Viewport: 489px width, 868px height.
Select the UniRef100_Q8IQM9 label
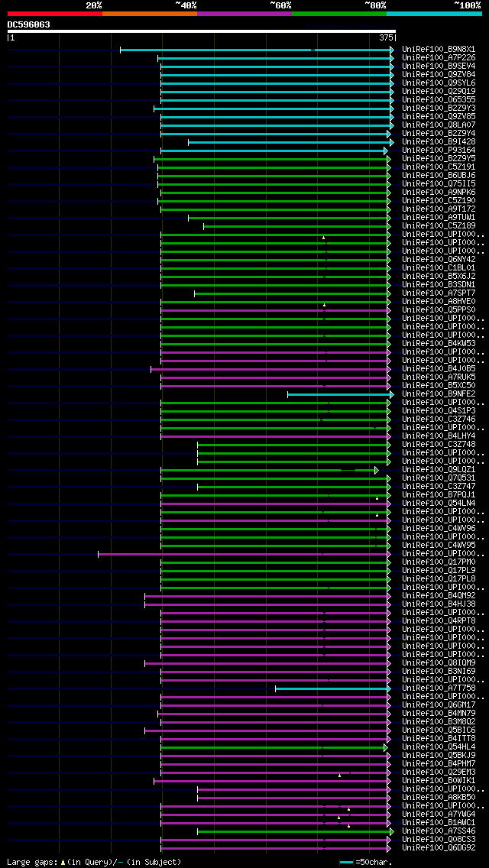tap(439, 663)
